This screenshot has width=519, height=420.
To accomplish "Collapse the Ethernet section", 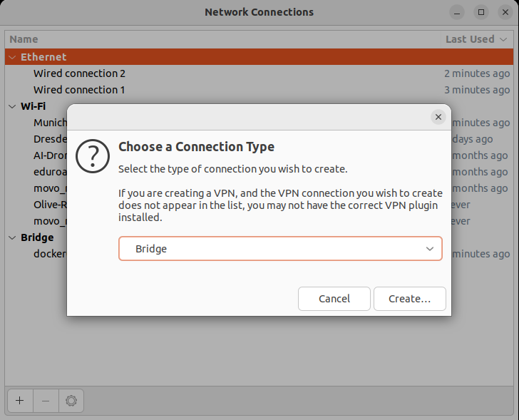I will point(12,57).
